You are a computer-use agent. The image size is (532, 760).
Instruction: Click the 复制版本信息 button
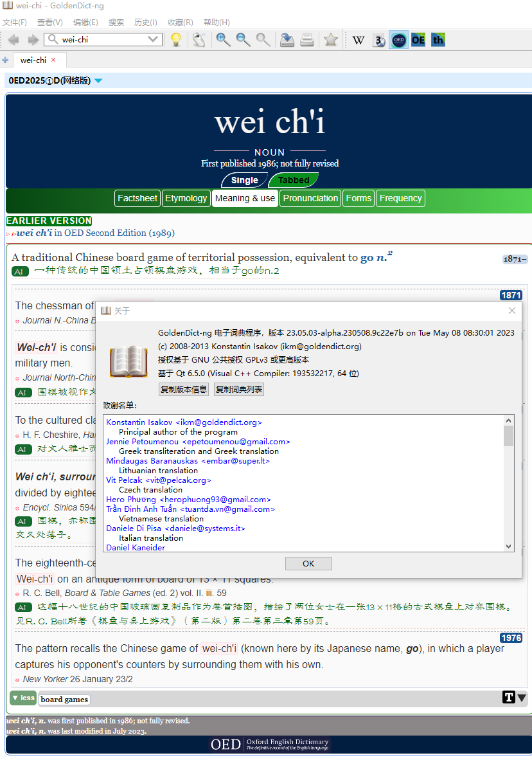183,390
